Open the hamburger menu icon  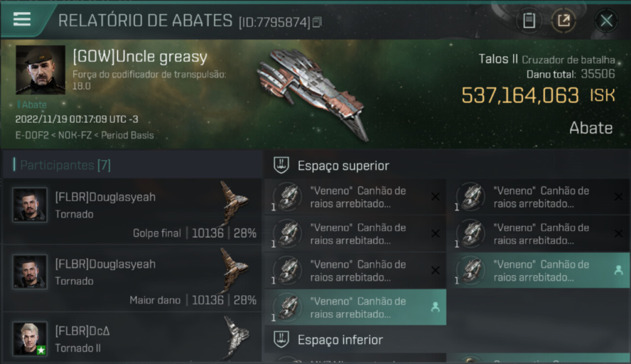pyautogui.click(x=22, y=19)
